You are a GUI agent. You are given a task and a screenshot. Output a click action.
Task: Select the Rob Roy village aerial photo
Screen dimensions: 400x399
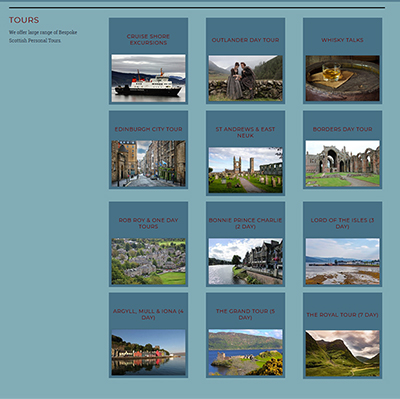click(x=148, y=261)
